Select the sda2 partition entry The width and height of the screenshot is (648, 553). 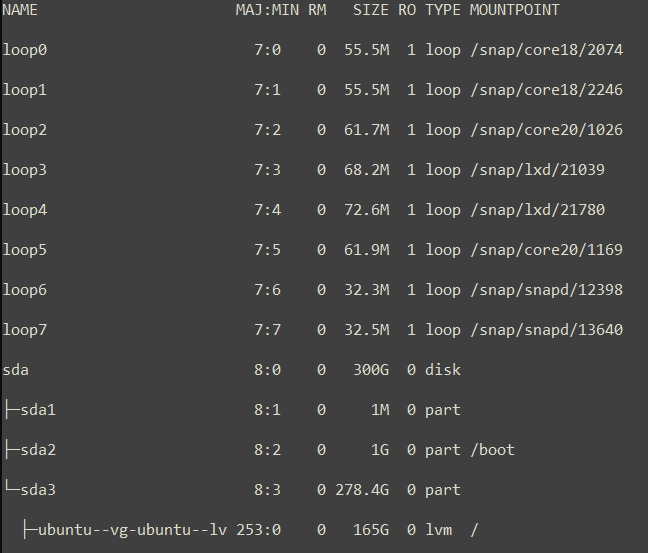click(x=38, y=450)
